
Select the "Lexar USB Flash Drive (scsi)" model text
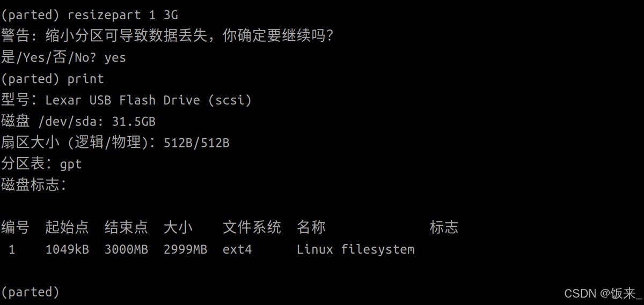pyautogui.click(x=148, y=100)
